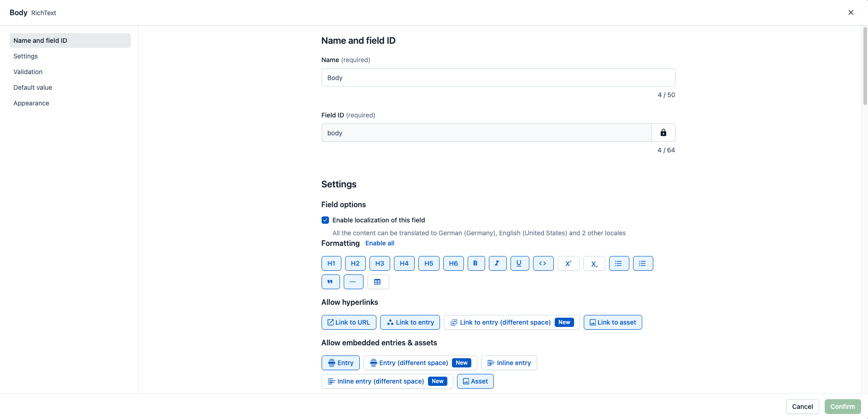
Task: Toggle ordered numbered list option
Action: coord(643,263)
